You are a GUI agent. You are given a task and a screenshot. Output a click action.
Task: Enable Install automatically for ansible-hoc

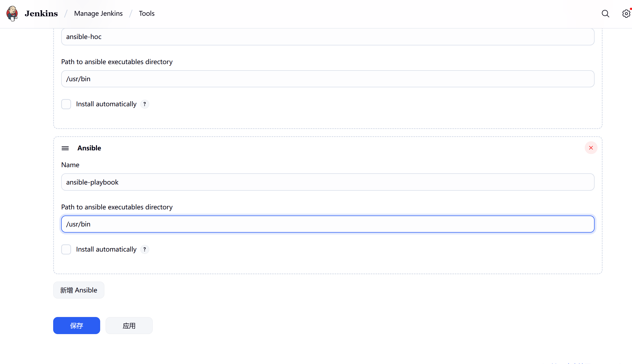(66, 104)
